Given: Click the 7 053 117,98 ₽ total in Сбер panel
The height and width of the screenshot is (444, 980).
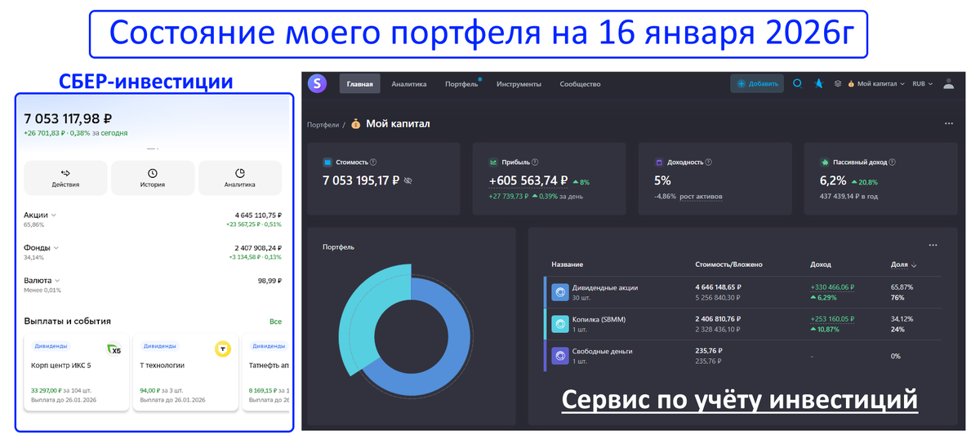Looking at the screenshot, I should pos(68,118).
